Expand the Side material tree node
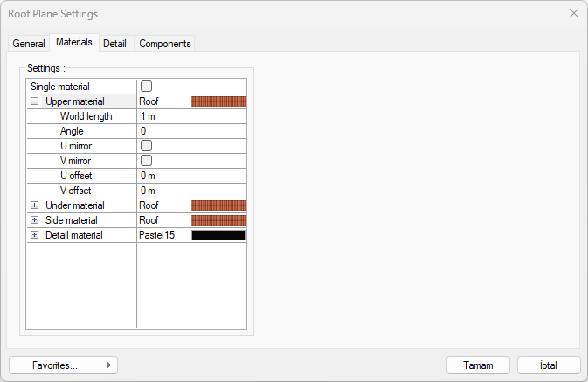Image resolution: width=588 pixels, height=382 pixels. pos(35,220)
